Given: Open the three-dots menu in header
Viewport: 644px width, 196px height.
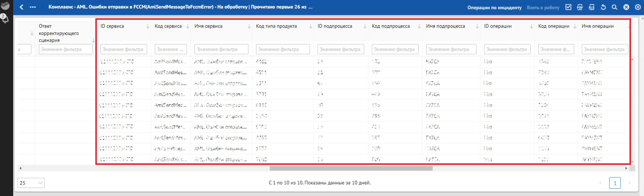Looking at the screenshot, I should (x=33, y=7).
